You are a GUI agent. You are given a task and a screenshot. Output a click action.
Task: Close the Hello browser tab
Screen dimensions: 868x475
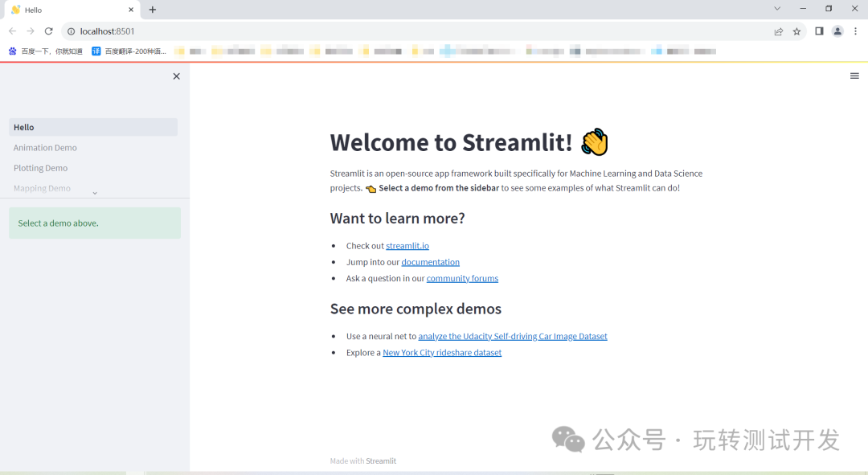[131, 10]
